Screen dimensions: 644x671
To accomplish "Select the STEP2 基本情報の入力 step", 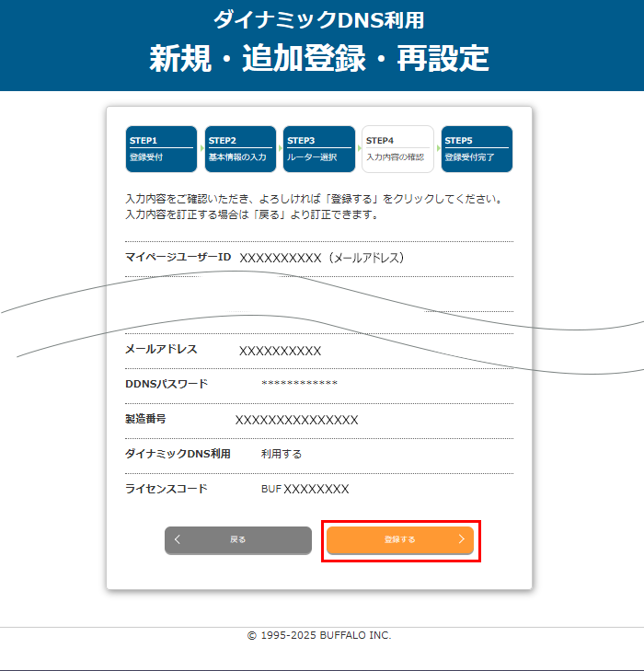I will (x=240, y=149).
